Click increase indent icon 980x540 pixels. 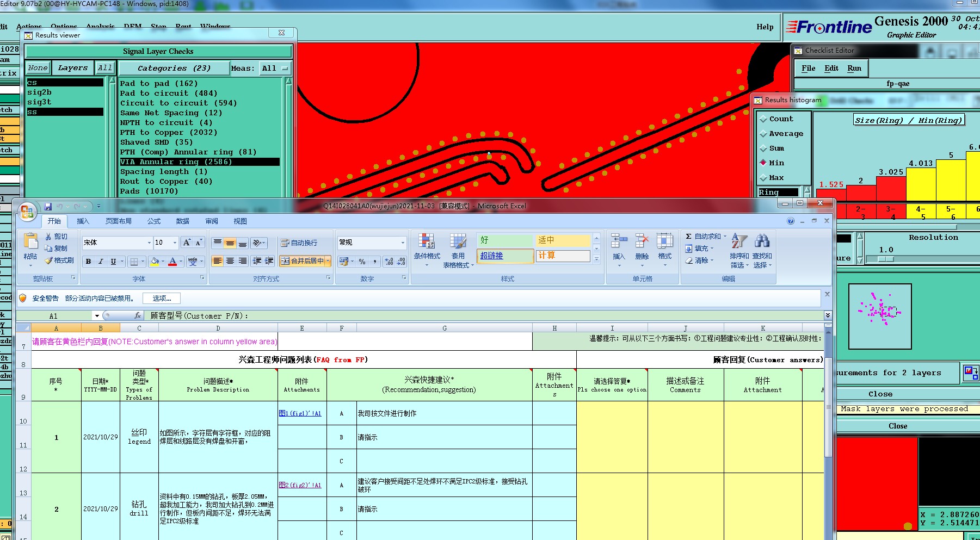click(x=269, y=261)
